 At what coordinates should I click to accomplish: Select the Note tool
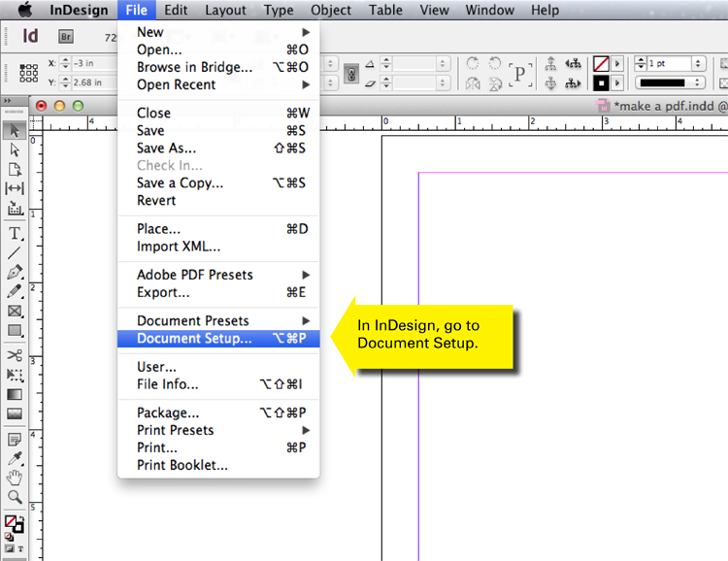(x=15, y=439)
